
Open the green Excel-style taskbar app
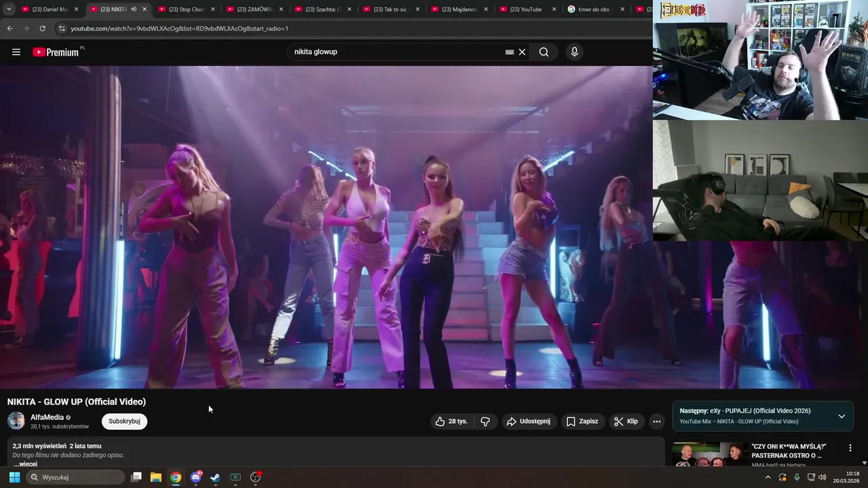[235, 477]
